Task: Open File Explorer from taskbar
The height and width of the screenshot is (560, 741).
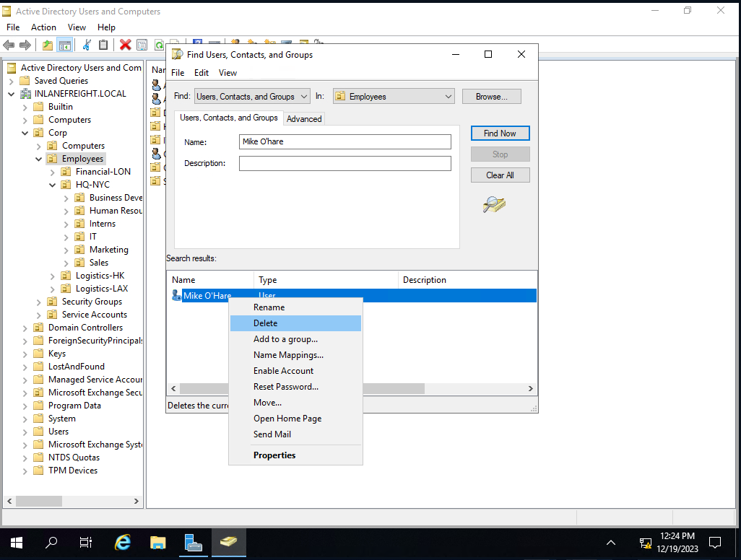Action: click(x=158, y=543)
